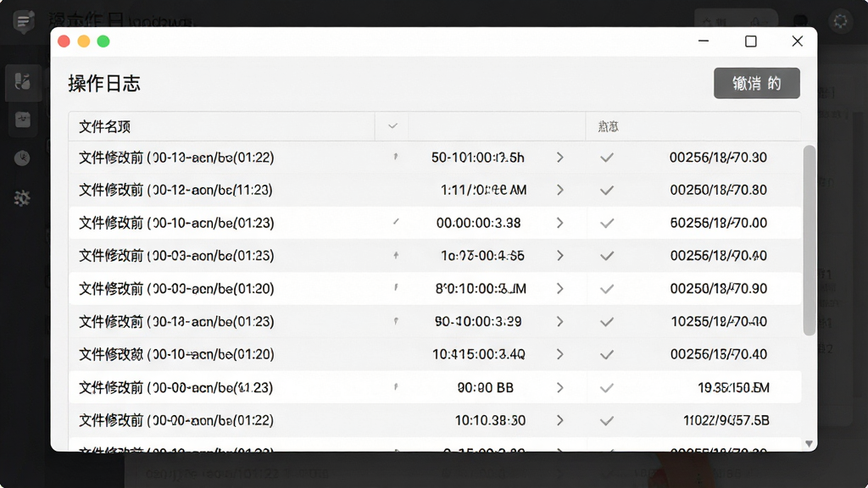The width and height of the screenshot is (868, 488).
Task: Toggle checkmark in 00256/15/-70.40 row
Action: 607,355
